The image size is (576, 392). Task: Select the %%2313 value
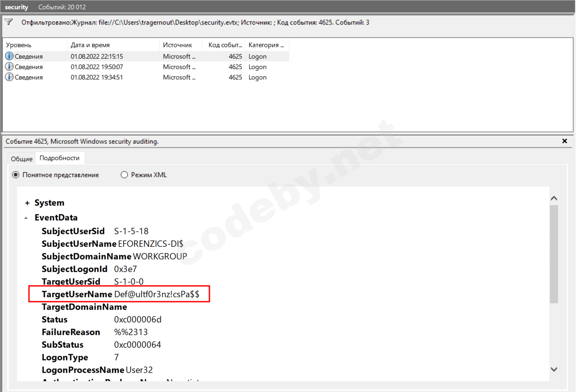tap(131, 332)
